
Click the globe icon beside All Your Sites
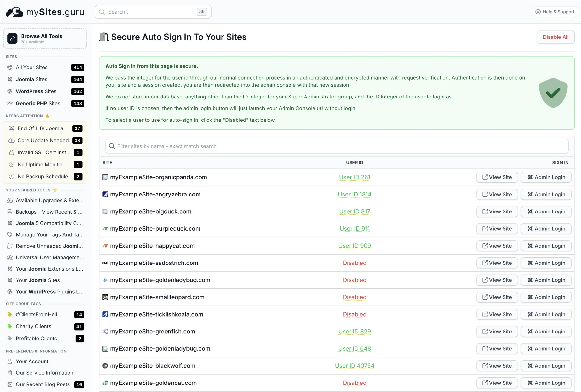click(10, 67)
